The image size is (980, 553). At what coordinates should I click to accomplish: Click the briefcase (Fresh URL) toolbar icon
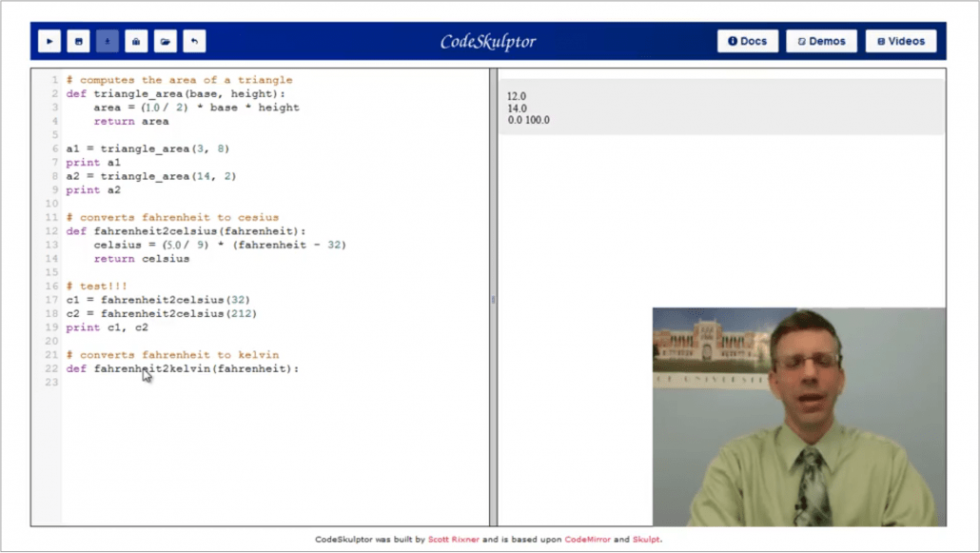[x=136, y=42]
